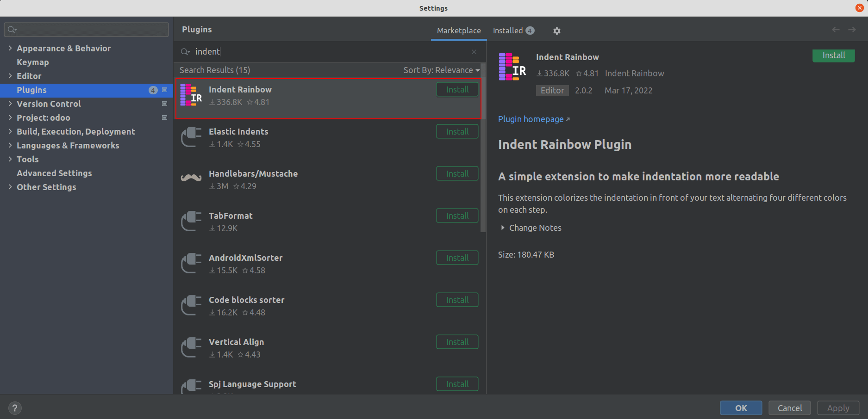Install the TabFormat plugin
The width and height of the screenshot is (868, 419).
click(x=457, y=216)
